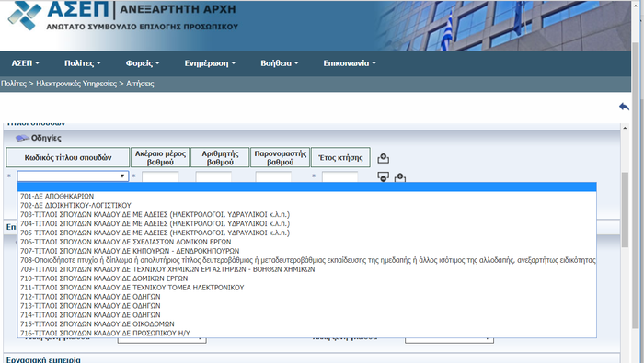Click the inner scrollbar up arrow
644x363 pixels.
tap(625, 128)
